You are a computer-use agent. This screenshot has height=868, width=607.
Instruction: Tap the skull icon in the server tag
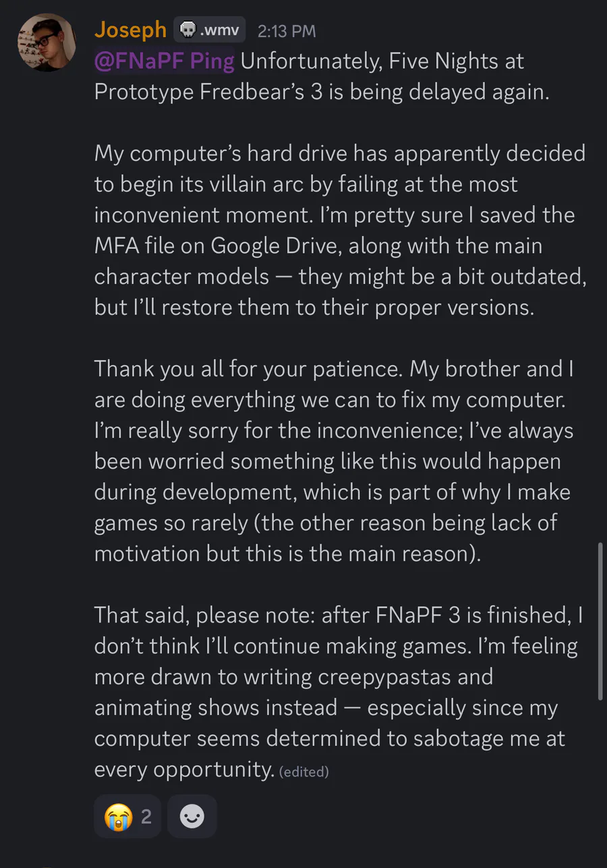pos(188,30)
